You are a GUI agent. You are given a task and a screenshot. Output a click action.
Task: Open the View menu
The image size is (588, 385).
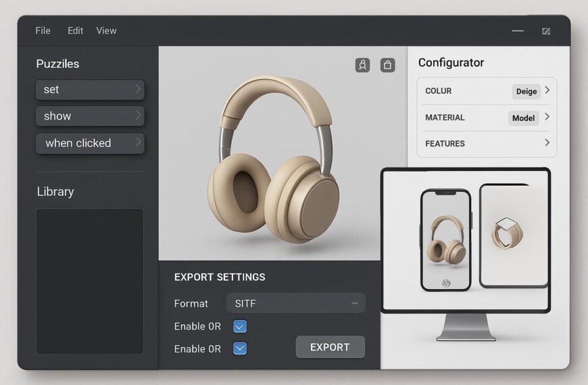point(106,30)
